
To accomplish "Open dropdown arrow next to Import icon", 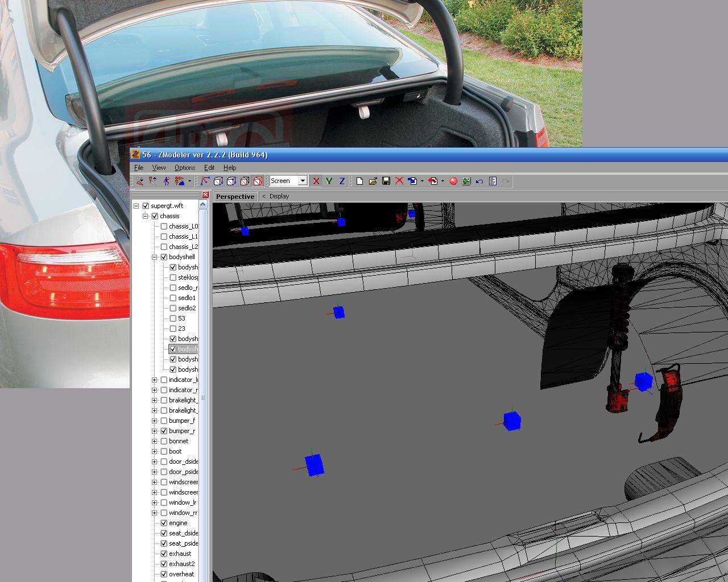I will point(422,181).
